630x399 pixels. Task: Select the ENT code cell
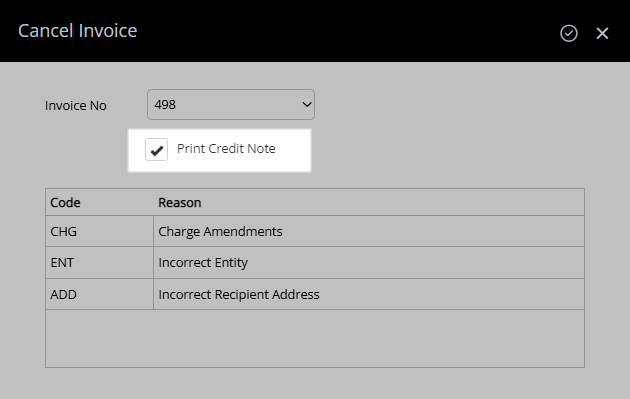(100, 262)
